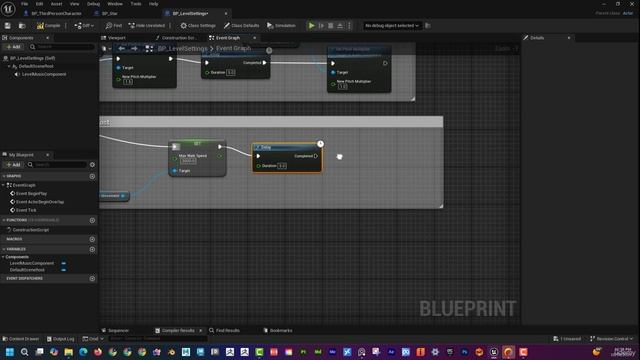Open Class Settings
The width and height of the screenshot is (640, 360).
198,26
